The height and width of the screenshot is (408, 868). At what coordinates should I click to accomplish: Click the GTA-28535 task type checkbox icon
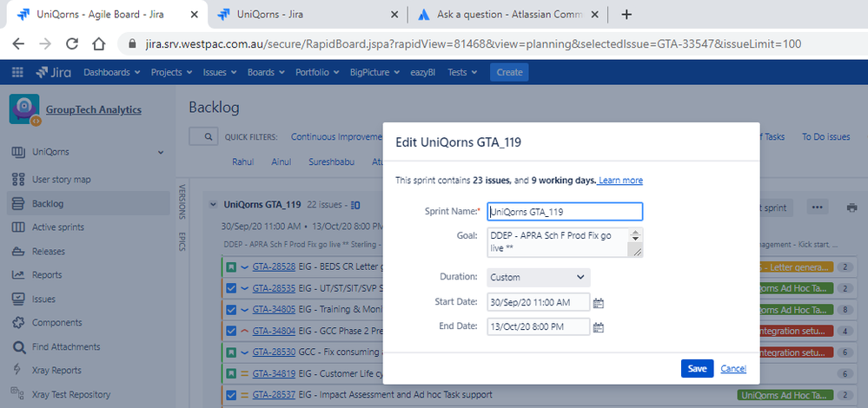[231, 288]
